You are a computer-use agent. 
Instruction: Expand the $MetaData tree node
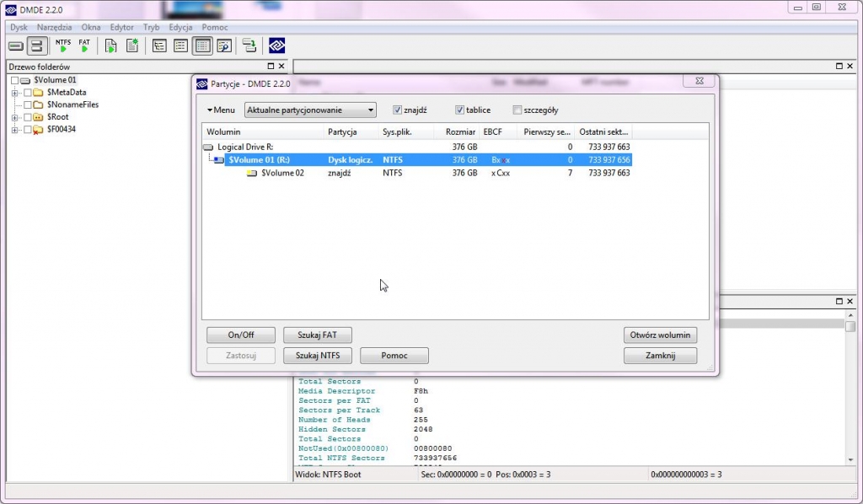[15, 93]
